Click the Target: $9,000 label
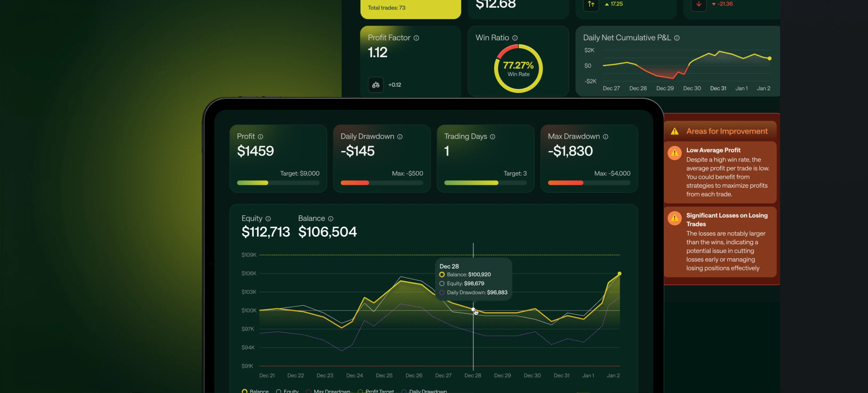This screenshot has width=868, height=393. click(x=300, y=174)
